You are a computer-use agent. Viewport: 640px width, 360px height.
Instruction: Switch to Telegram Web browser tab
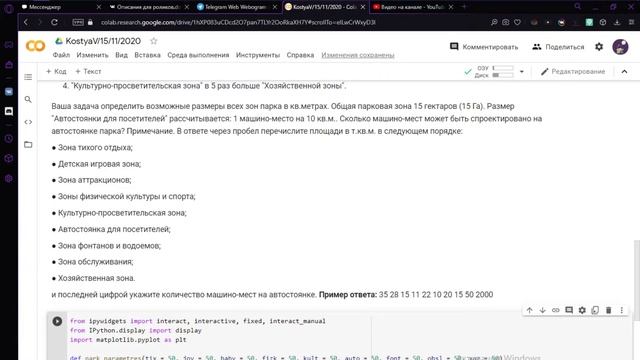point(237,7)
